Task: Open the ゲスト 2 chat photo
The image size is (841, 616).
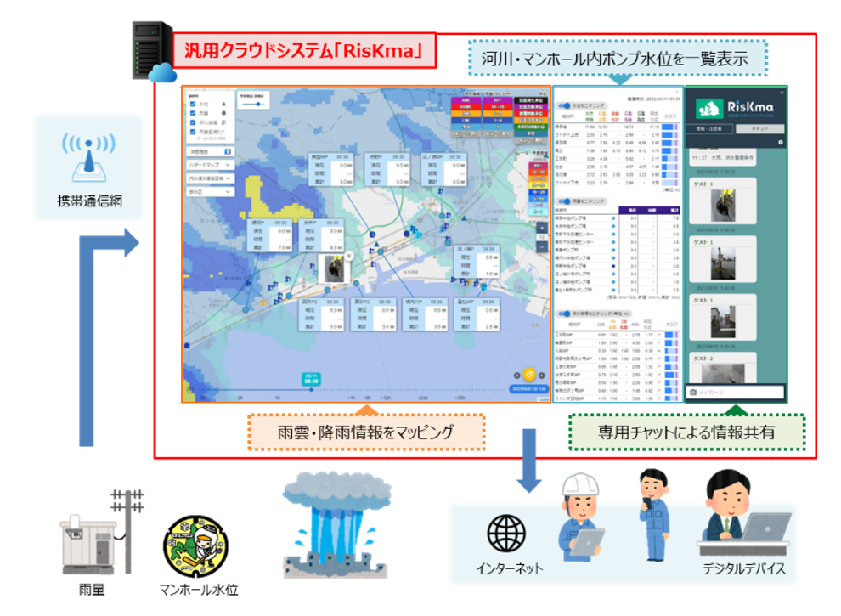Action: 722,374
